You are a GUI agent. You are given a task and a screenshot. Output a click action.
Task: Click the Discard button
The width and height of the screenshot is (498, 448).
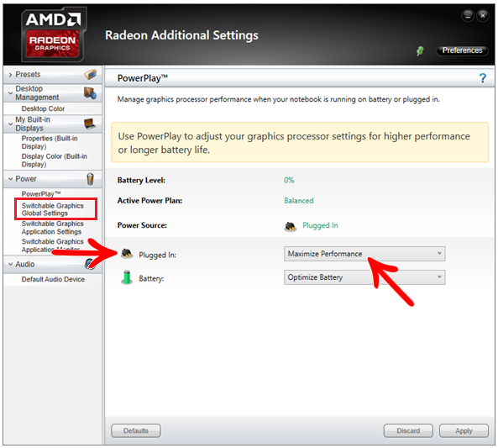tap(408, 430)
